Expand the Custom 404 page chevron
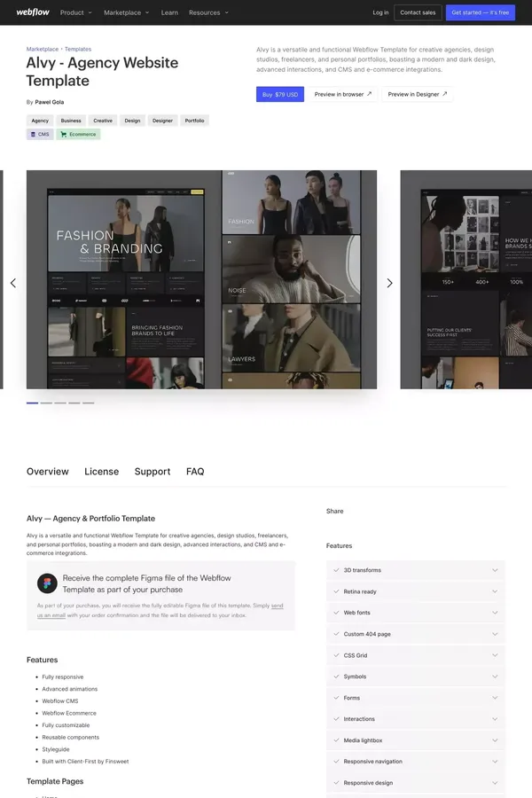 click(495, 634)
